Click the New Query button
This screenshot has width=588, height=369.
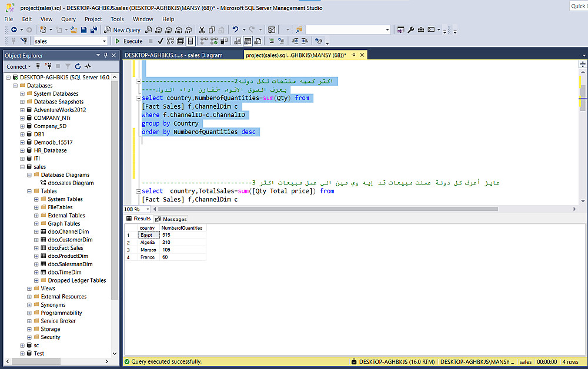(122, 30)
